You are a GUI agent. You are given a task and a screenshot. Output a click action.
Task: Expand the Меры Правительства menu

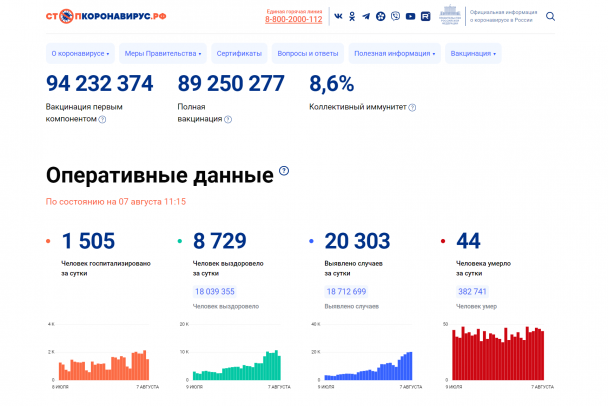coord(163,54)
